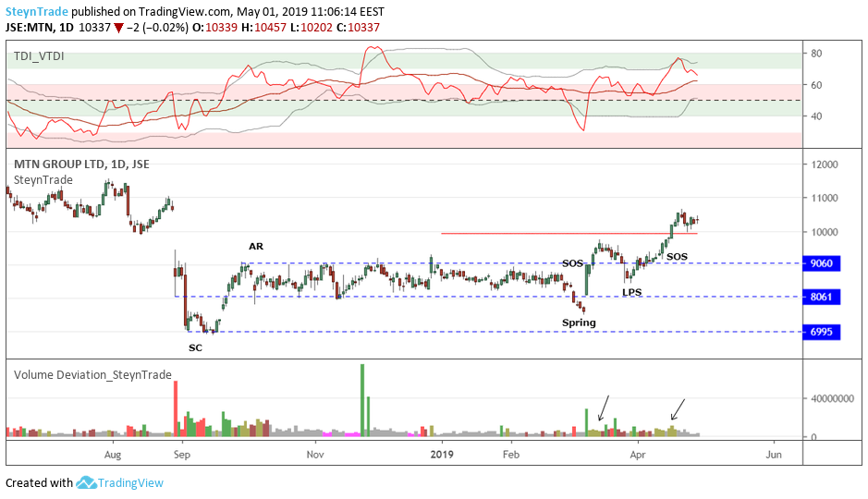
Task: Click the Apr label on time axis
Action: (x=638, y=455)
